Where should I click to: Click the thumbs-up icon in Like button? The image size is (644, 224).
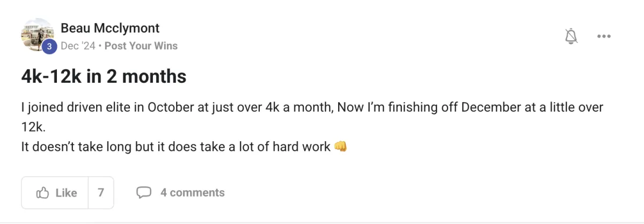point(42,193)
